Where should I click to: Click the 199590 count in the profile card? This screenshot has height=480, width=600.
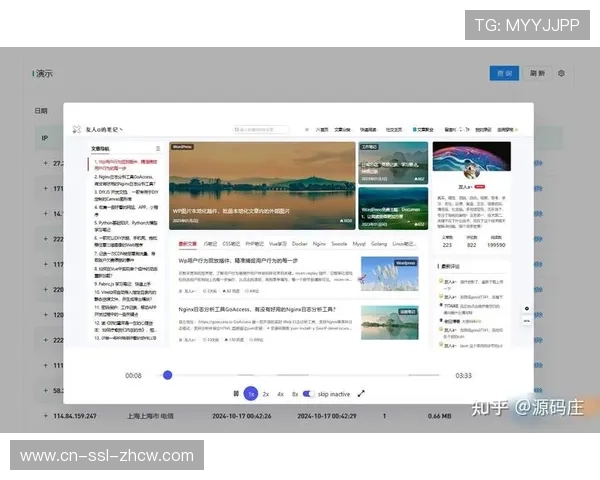pyautogui.click(x=496, y=245)
